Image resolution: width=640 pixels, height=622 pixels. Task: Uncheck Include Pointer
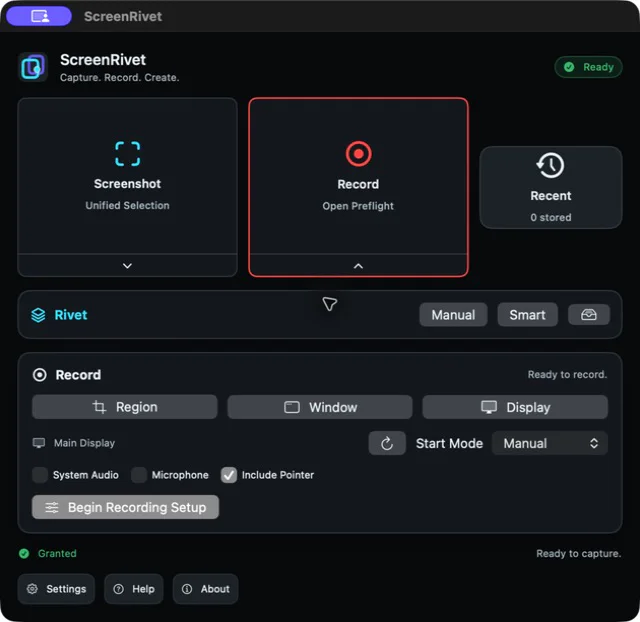[x=229, y=475]
